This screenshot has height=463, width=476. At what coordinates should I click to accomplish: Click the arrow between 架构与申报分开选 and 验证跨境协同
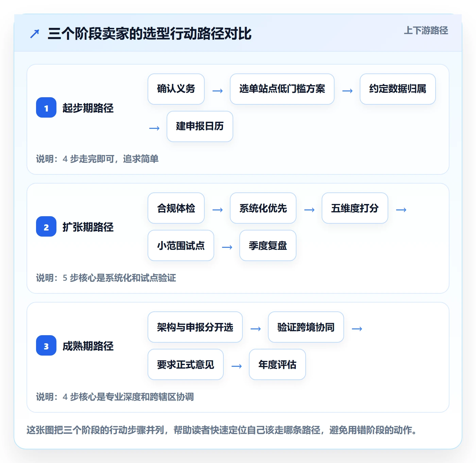(x=256, y=329)
